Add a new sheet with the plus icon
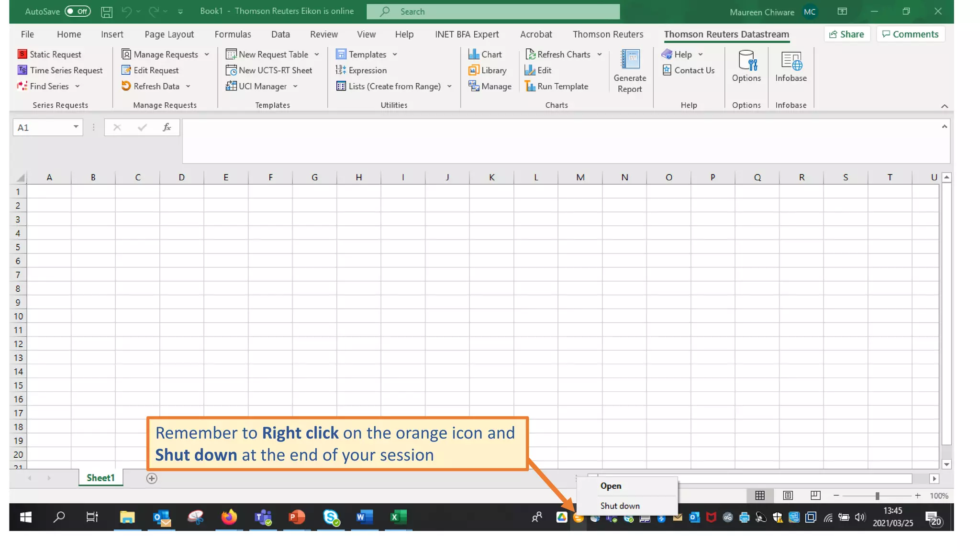This screenshot has height=551, width=980. pos(152,478)
